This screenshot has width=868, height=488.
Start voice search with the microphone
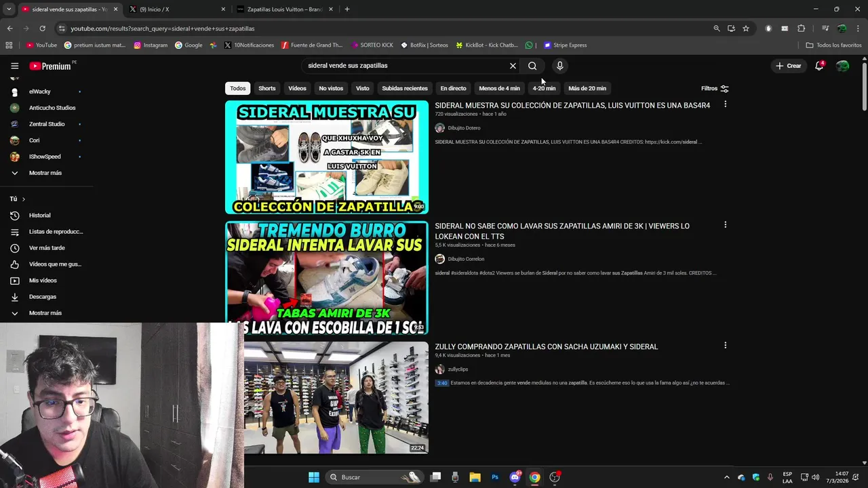559,66
